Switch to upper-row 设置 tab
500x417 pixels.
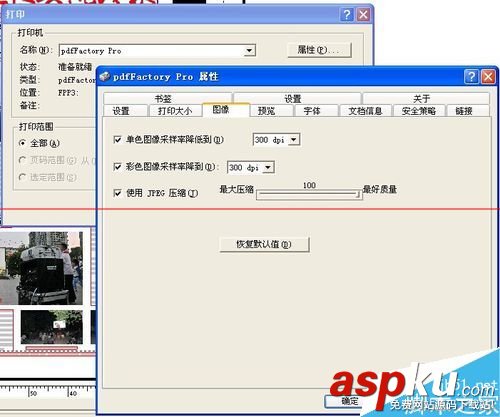297,98
